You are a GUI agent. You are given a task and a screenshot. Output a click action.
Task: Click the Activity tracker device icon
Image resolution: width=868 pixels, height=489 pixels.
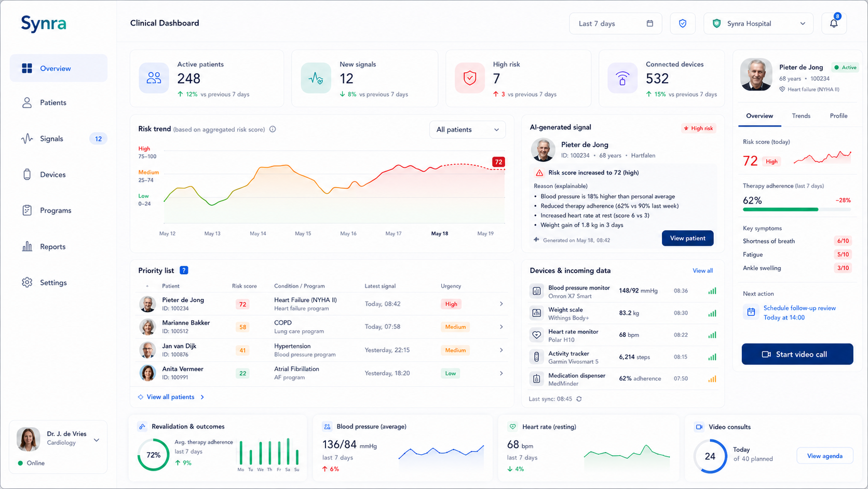pyautogui.click(x=536, y=357)
